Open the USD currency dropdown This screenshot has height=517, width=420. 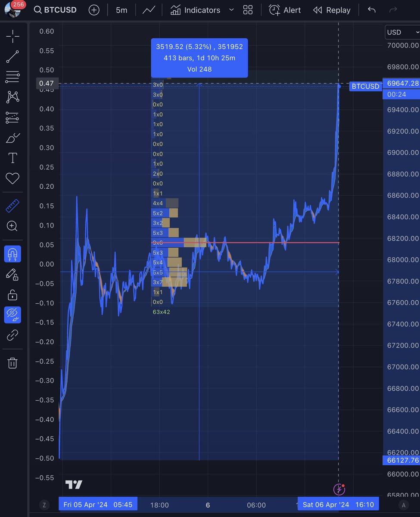(x=401, y=32)
